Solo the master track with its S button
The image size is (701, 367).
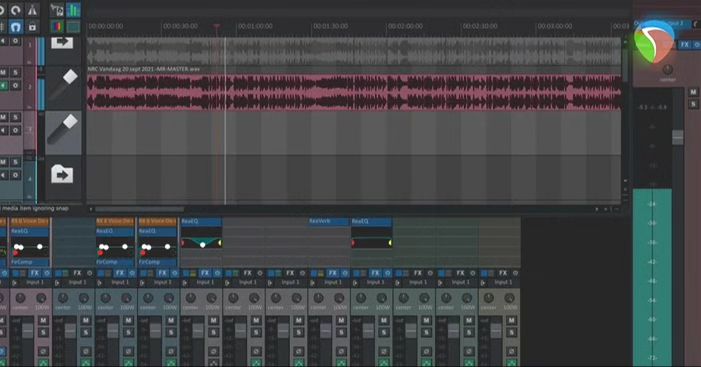(693, 104)
